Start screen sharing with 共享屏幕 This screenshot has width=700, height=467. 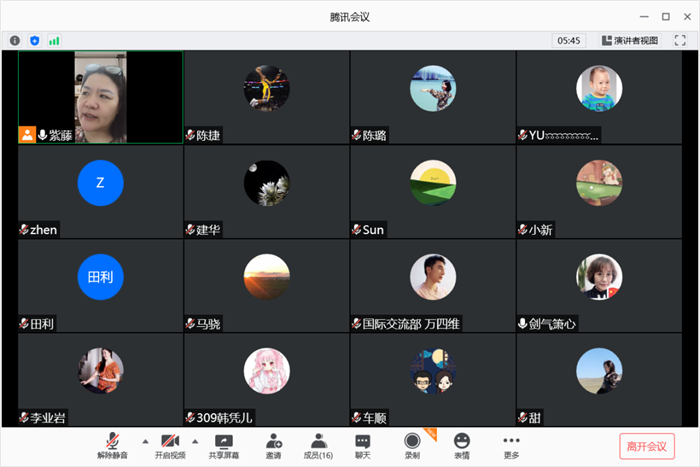(223, 444)
